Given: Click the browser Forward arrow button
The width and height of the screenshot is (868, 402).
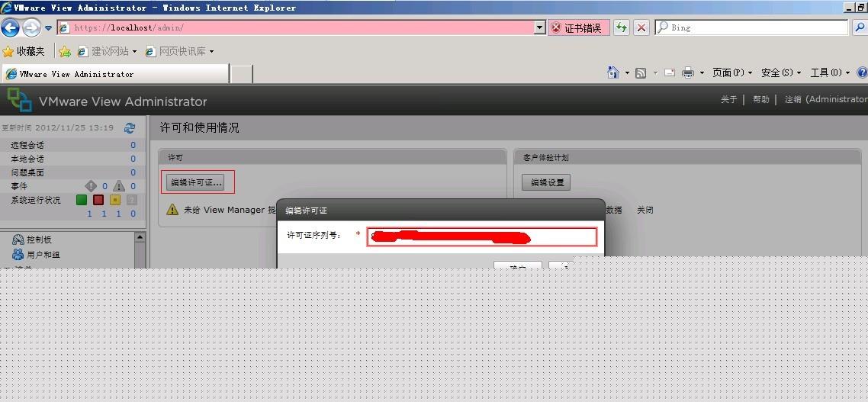Looking at the screenshot, I should [x=31, y=27].
